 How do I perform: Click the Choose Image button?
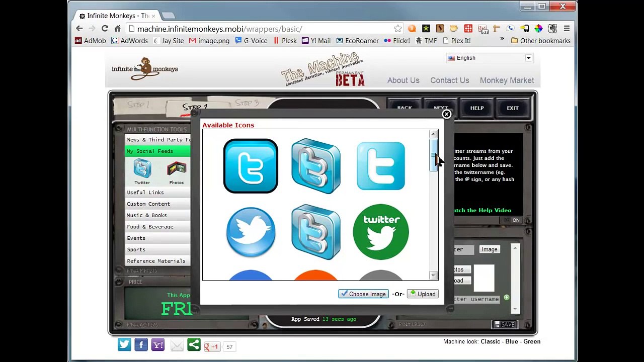point(363,294)
